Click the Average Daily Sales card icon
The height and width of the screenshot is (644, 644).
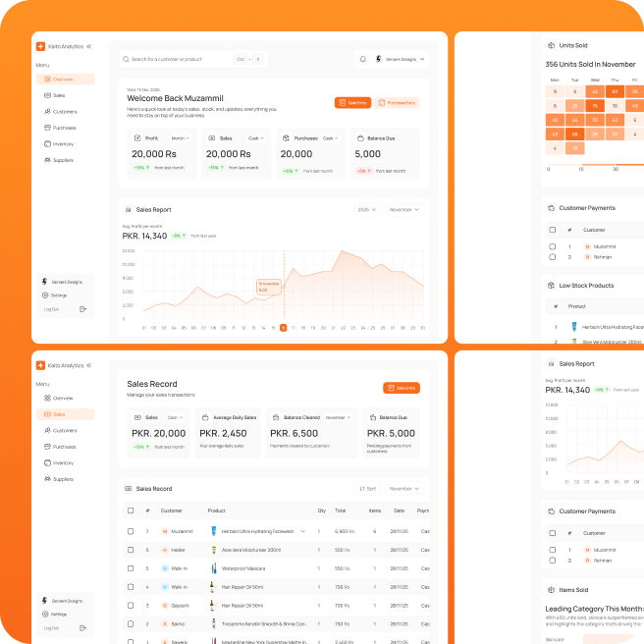click(208, 417)
